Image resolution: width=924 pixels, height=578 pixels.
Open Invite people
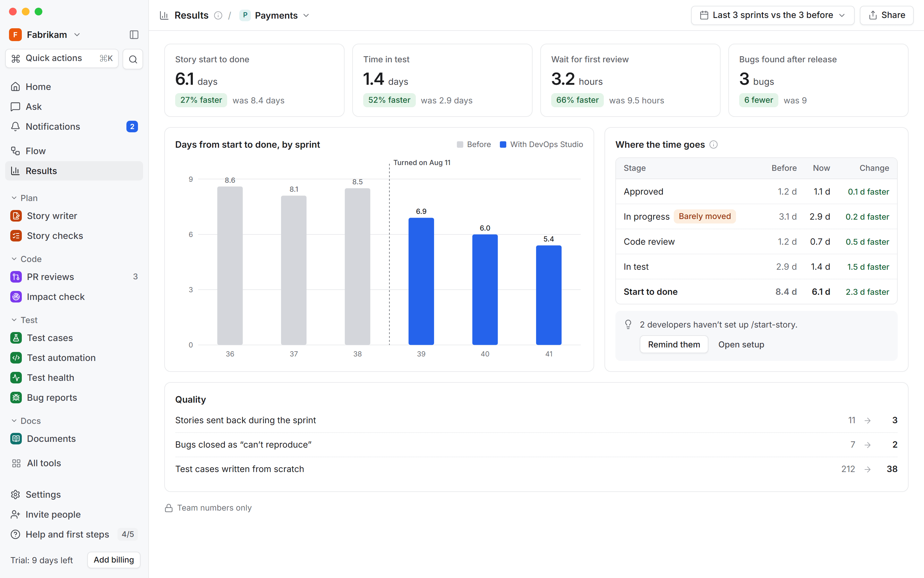click(74, 514)
